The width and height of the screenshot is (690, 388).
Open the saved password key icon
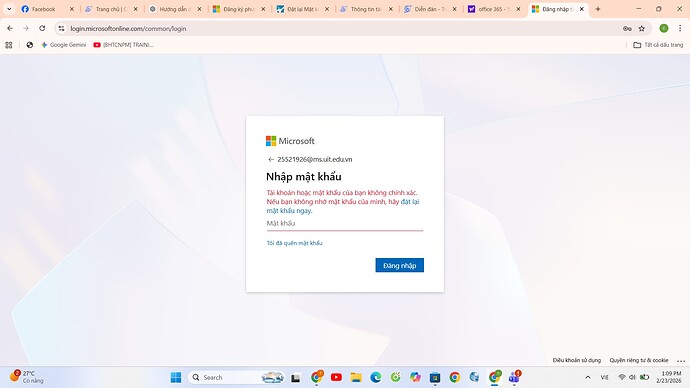[x=627, y=29]
